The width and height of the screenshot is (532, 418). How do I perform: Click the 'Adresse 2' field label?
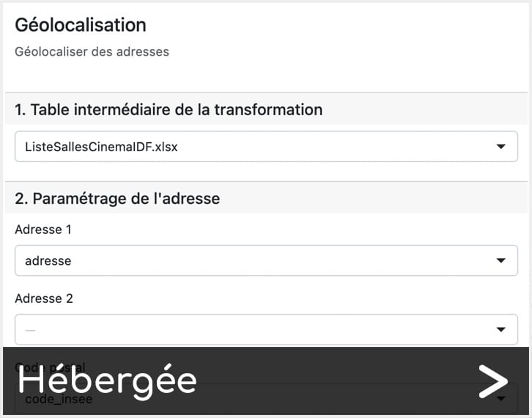(44, 298)
